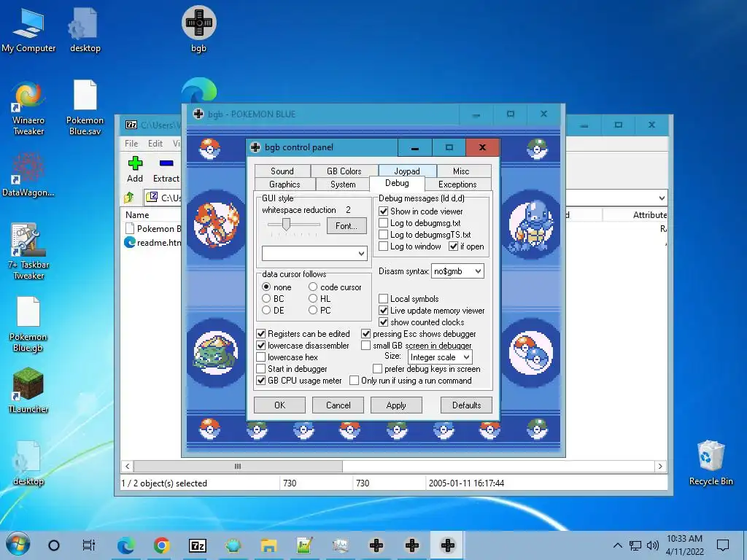
Task: Open File Explorer from the taskbar
Action: pyautogui.click(x=268, y=545)
